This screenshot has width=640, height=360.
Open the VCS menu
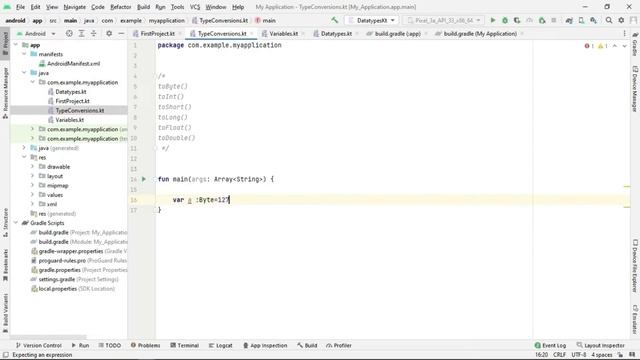coord(195,7)
